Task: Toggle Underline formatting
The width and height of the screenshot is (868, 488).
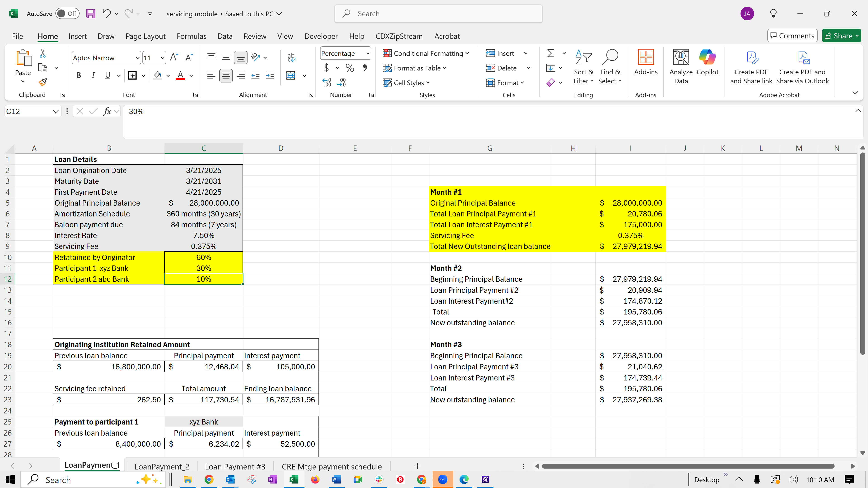Action: click(x=108, y=75)
